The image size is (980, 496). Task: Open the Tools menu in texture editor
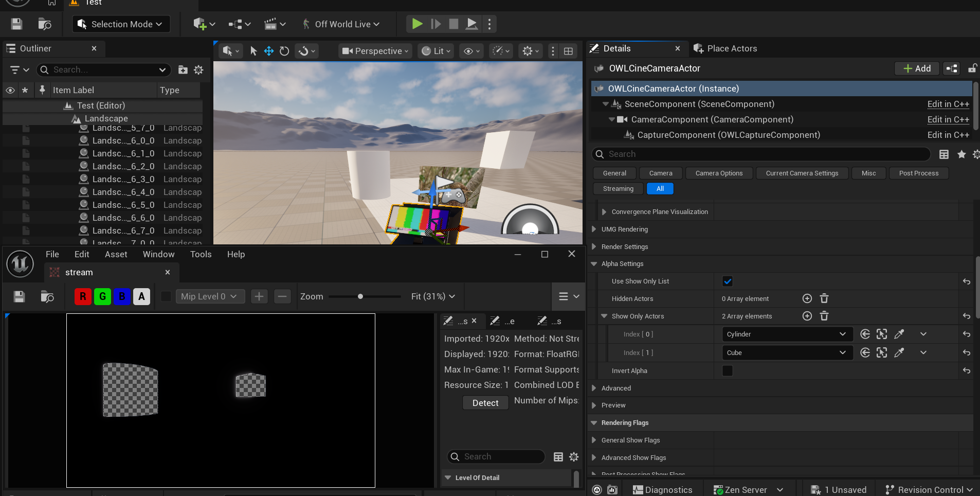pos(201,254)
